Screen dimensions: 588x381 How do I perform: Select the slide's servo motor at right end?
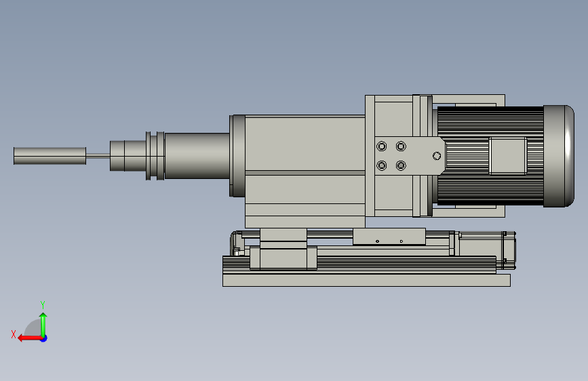487,250
